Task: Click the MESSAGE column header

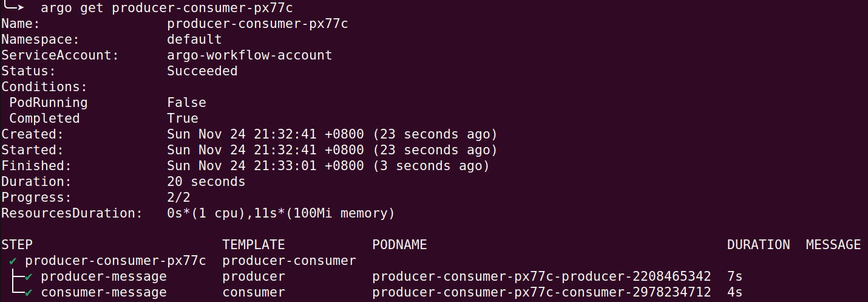Action: (833, 245)
